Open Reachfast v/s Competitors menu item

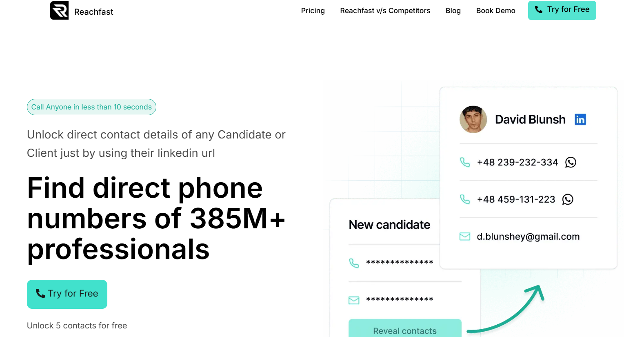[x=385, y=11]
